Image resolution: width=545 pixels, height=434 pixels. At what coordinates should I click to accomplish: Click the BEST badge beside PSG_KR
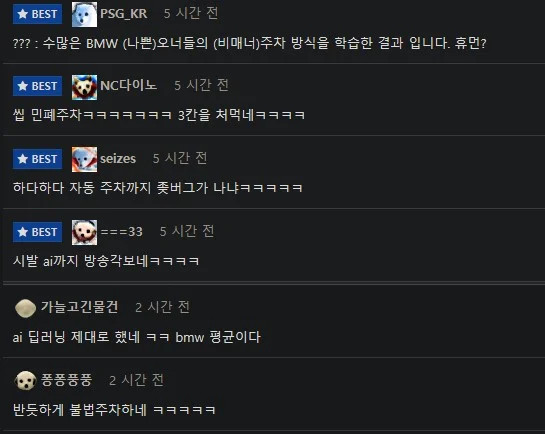pyautogui.click(x=38, y=14)
